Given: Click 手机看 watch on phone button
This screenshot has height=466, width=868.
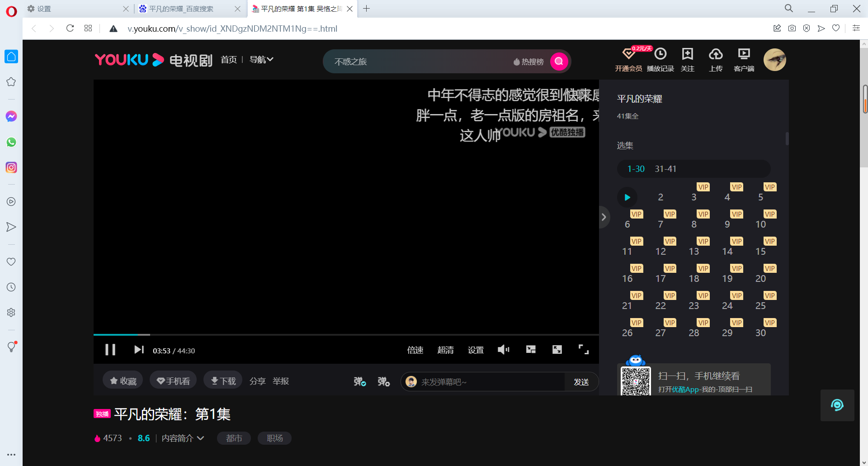Looking at the screenshot, I should (173, 381).
